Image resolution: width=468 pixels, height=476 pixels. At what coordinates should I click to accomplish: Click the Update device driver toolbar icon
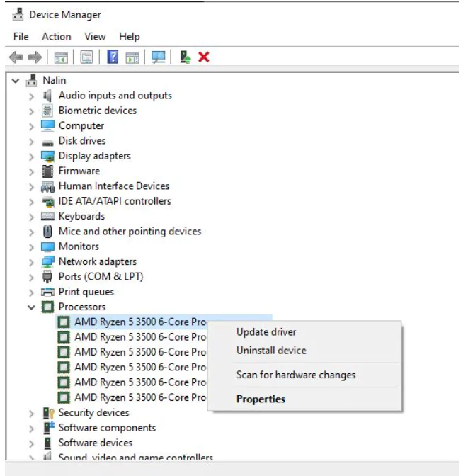[185, 57]
